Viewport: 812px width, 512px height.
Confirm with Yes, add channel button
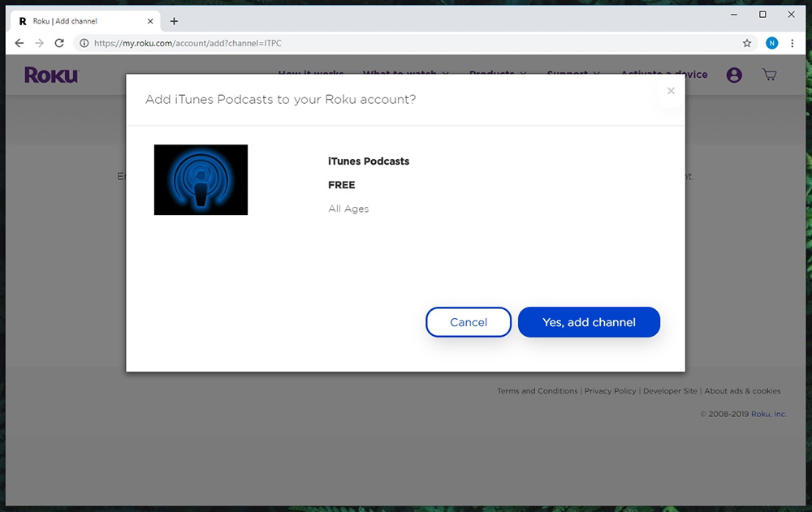pyautogui.click(x=589, y=322)
